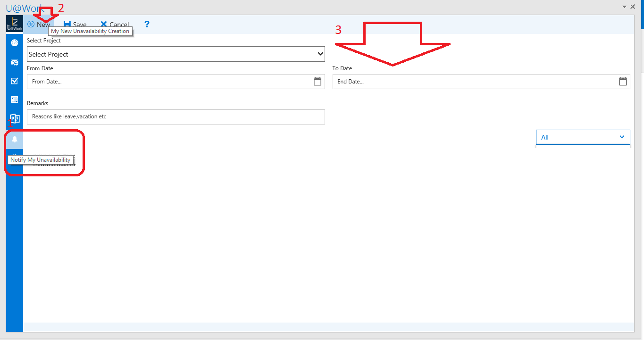The width and height of the screenshot is (644, 340).
Task: Open the calendar icon in sidebar
Action: (x=15, y=100)
